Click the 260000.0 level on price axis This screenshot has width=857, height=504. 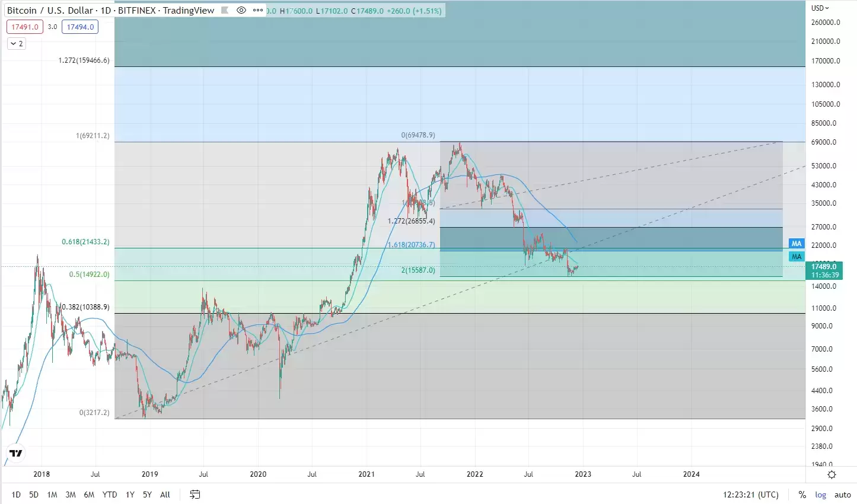pos(826,23)
